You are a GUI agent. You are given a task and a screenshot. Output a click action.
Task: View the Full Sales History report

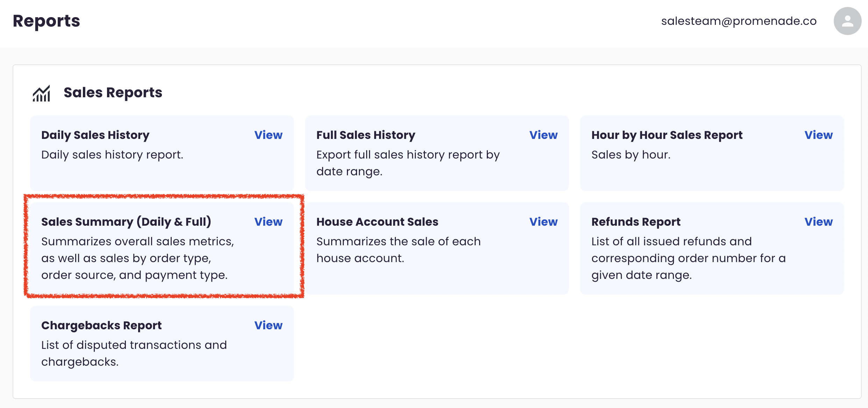click(x=543, y=135)
